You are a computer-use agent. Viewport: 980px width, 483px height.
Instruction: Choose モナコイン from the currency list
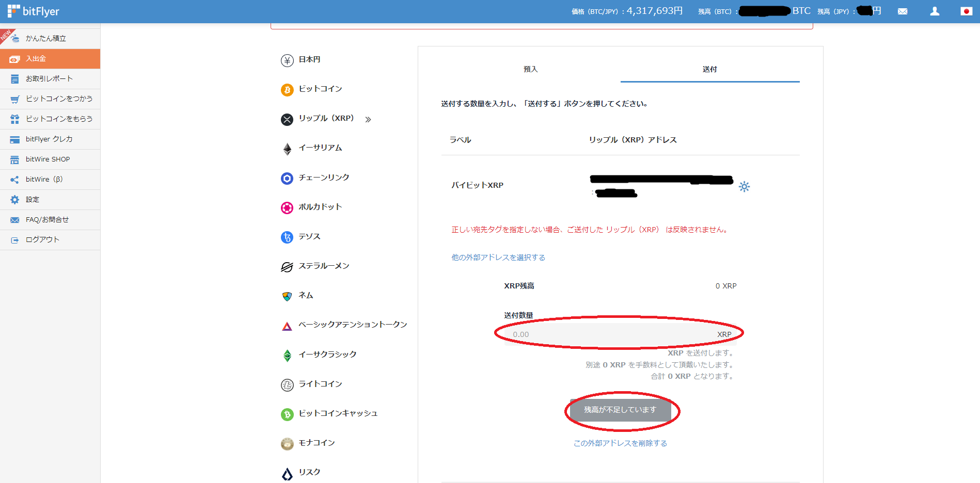317,443
